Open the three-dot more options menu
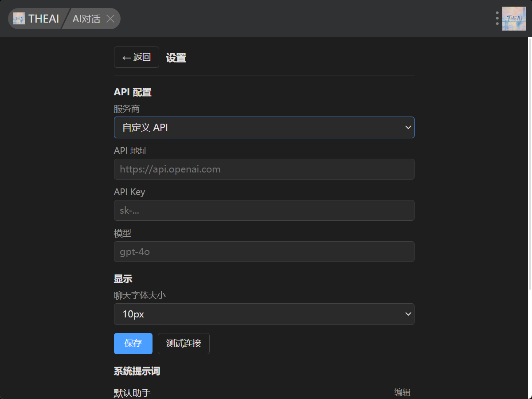 coord(497,19)
